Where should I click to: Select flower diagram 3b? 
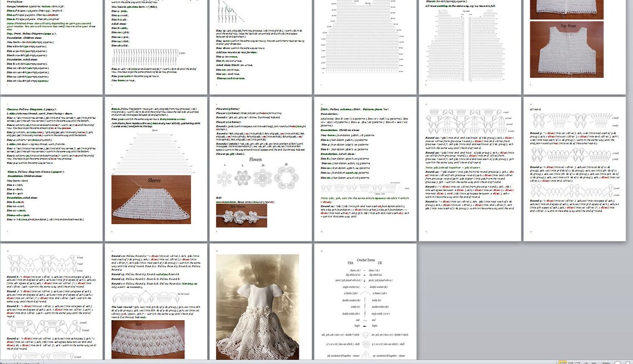coord(286,178)
